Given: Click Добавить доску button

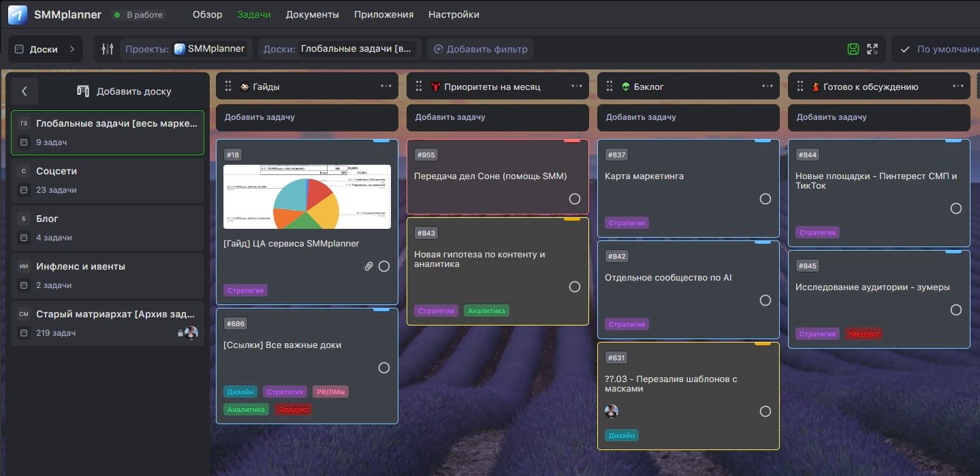Looking at the screenshot, I should 124,91.
